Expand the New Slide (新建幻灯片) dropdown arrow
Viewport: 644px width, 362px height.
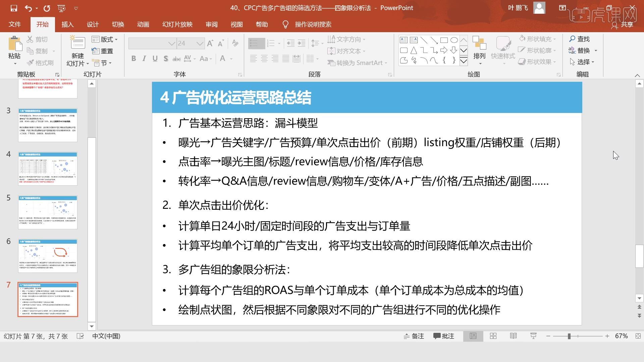coord(88,63)
